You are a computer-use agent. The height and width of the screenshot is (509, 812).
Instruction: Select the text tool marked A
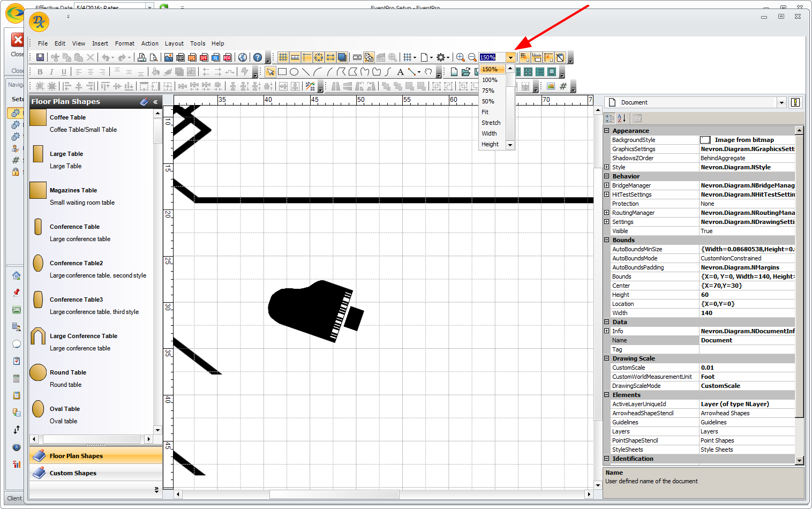(400, 72)
